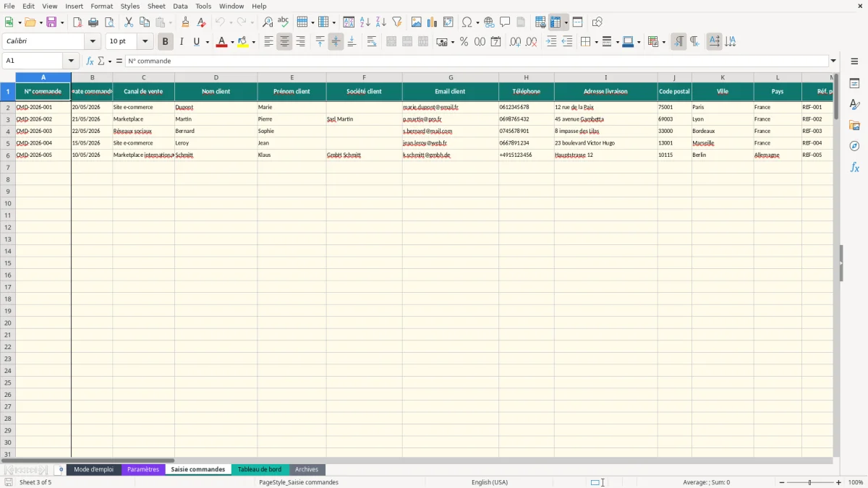Screen dimensions: 868x488
Task: Open the Print Preview icon
Action: click(109, 22)
